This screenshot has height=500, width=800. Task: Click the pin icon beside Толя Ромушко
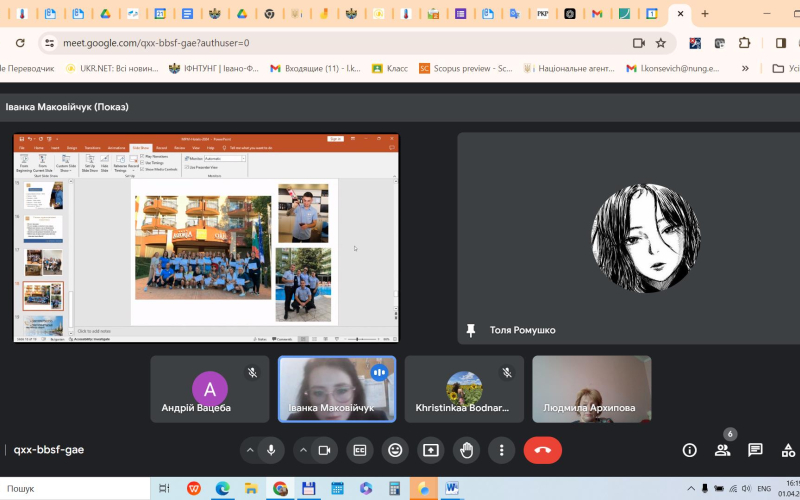pos(471,331)
